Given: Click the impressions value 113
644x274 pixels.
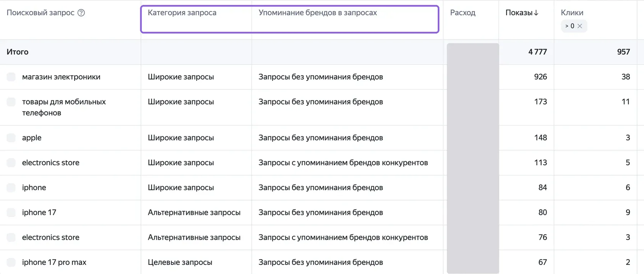Looking at the screenshot, I should pos(540,162).
